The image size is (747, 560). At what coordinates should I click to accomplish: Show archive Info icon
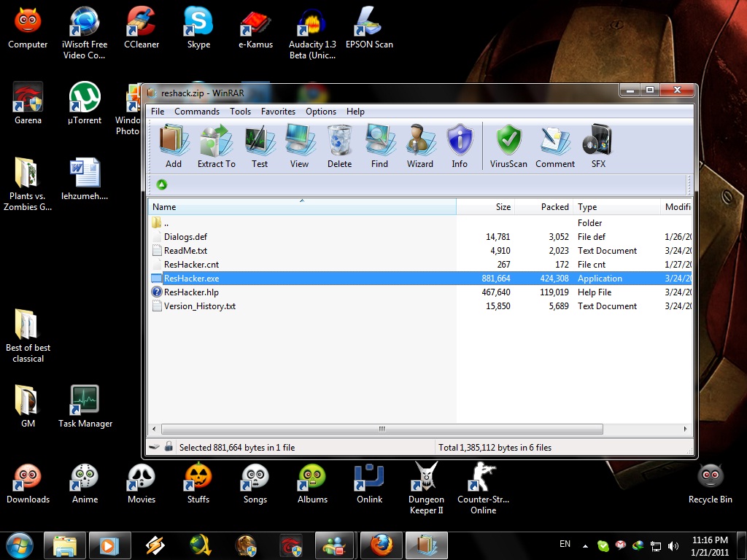point(460,147)
